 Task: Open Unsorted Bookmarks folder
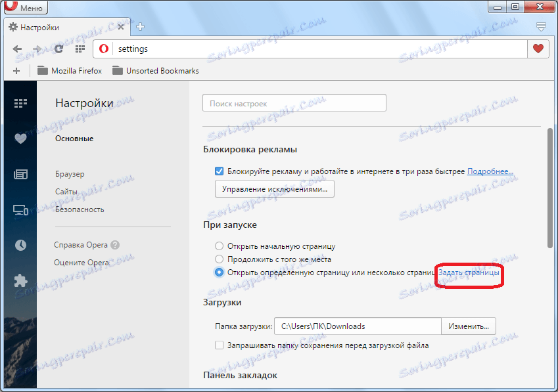tap(156, 71)
